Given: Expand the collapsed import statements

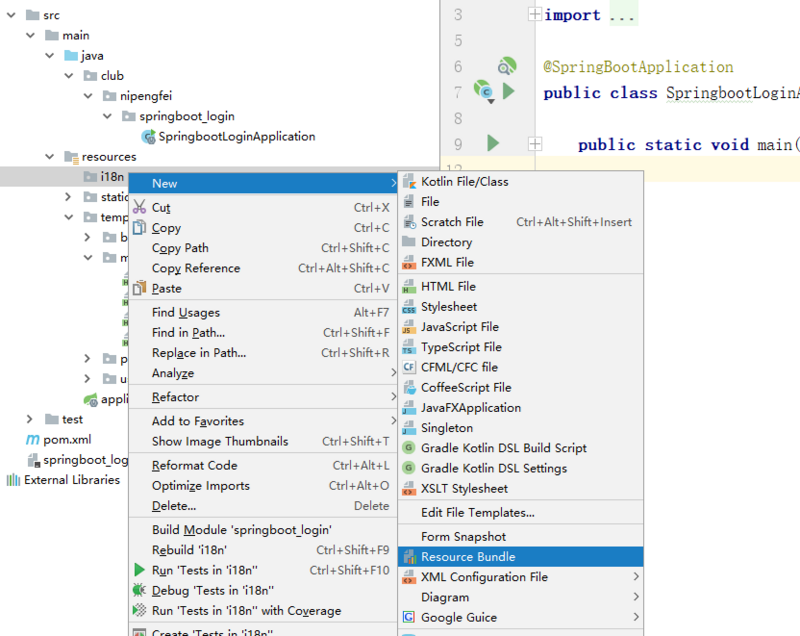Looking at the screenshot, I should [x=534, y=15].
